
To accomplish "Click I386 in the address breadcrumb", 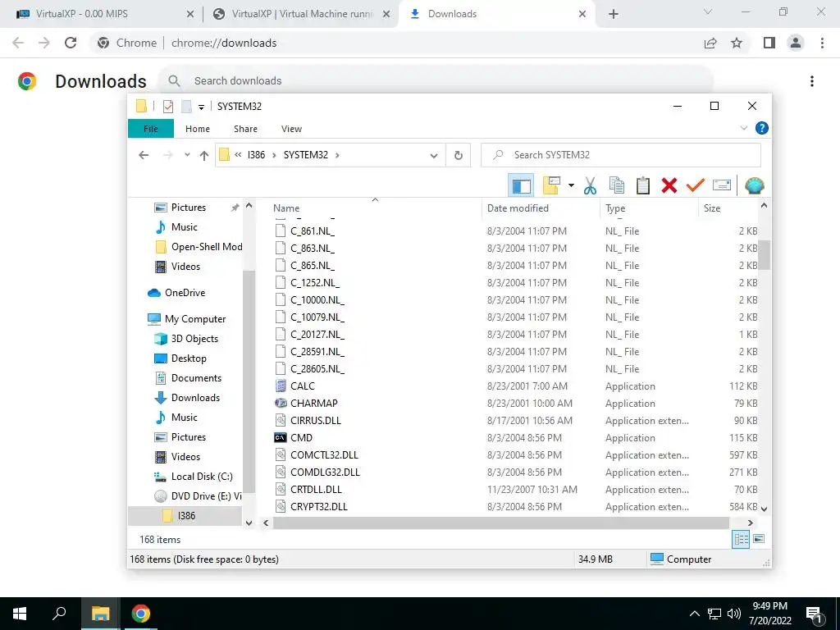I will (x=256, y=155).
